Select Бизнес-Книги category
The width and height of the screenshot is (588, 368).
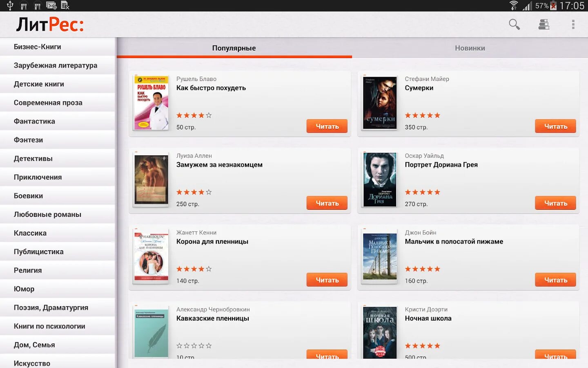[x=58, y=47]
